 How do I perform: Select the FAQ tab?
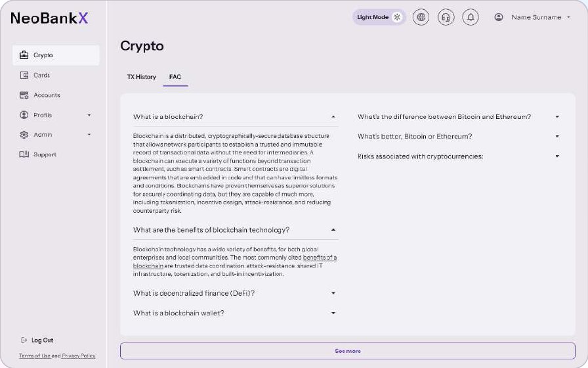pyautogui.click(x=175, y=77)
